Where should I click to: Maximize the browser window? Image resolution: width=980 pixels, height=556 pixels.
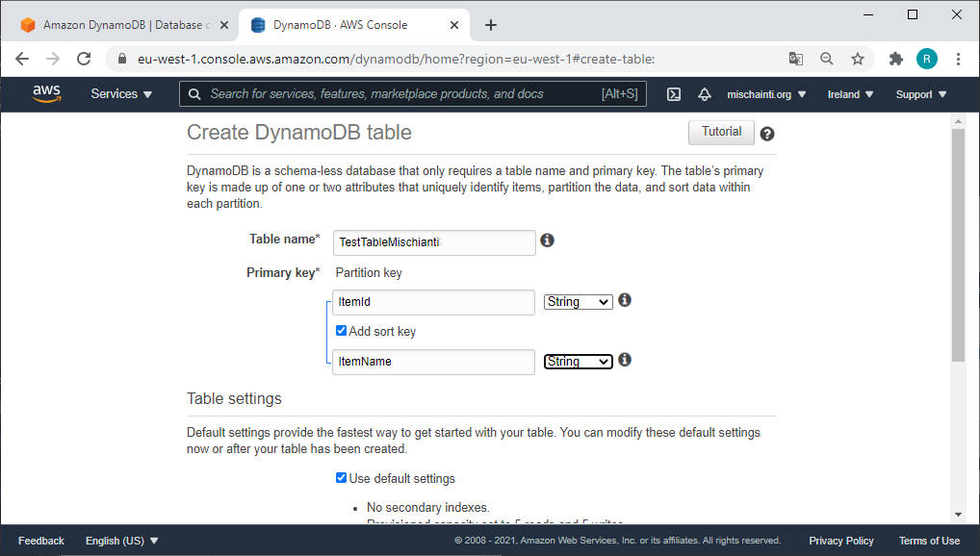(913, 14)
